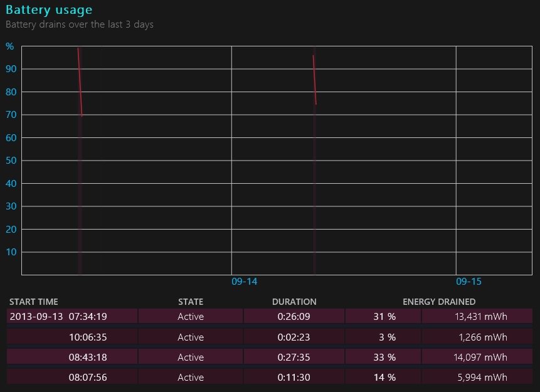Select the 1,266 mWh value
This screenshot has height=392, width=540.
pyautogui.click(x=483, y=337)
